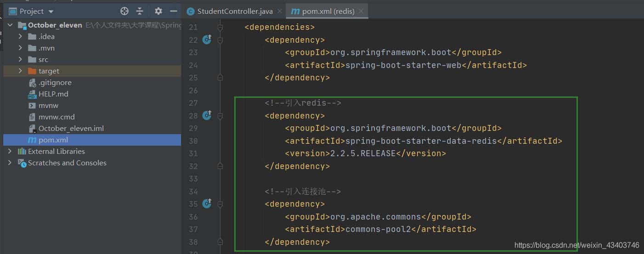The height and width of the screenshot is (254, 644).
Task: Click the locate/select opened file icon
Action: (124, 11)
